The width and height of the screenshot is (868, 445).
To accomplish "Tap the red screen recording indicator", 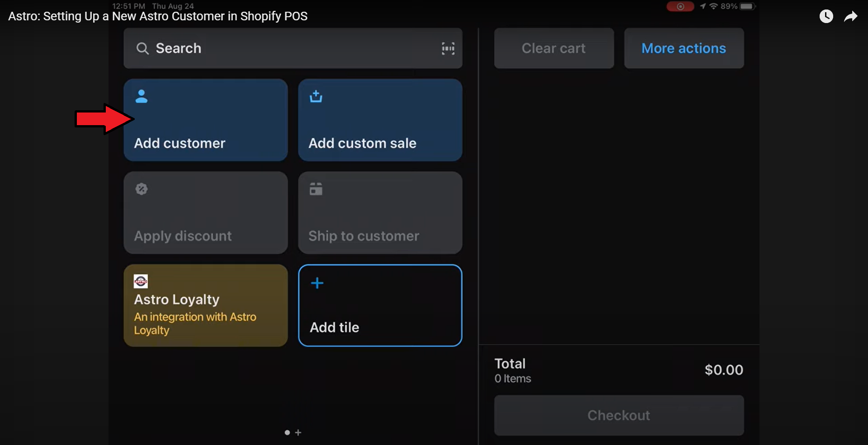I will pos(680,6).
